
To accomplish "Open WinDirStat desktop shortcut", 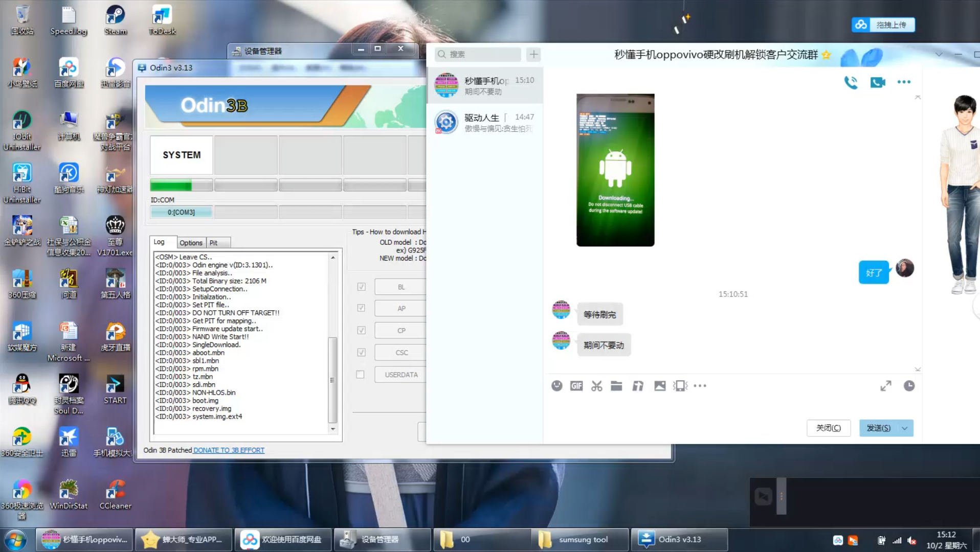I will coord(69,495).
